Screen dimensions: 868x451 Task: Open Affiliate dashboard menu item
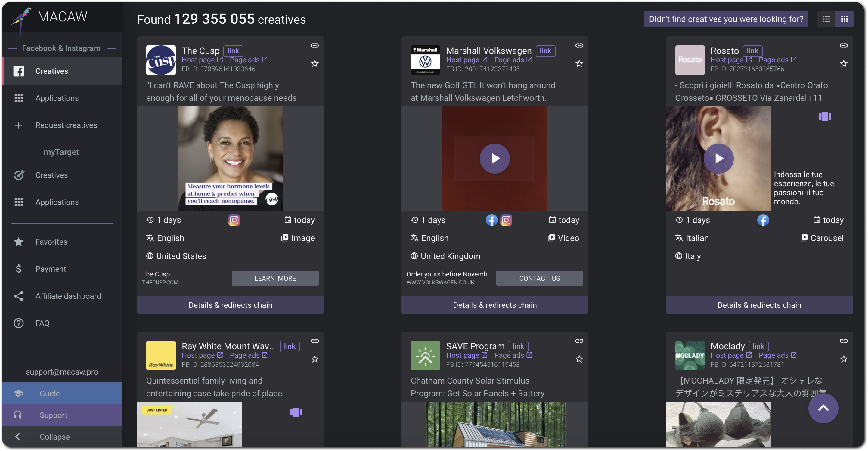click(68, 296)
